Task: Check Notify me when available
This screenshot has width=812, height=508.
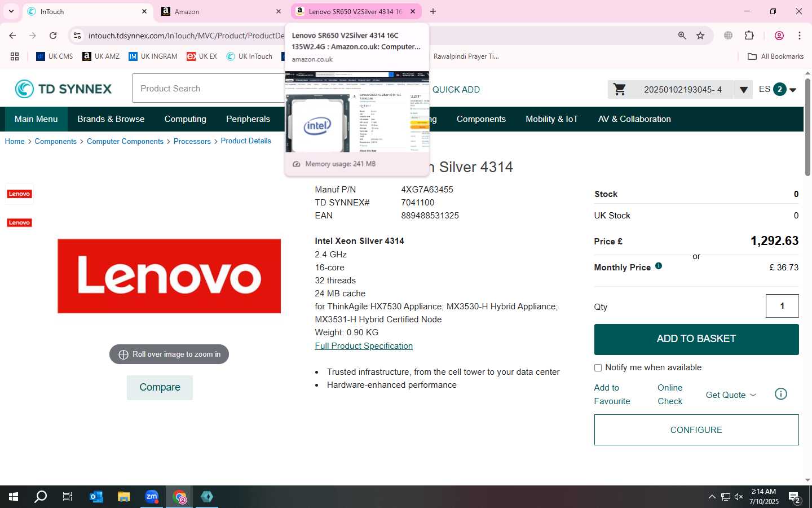Action: [598, 367]
